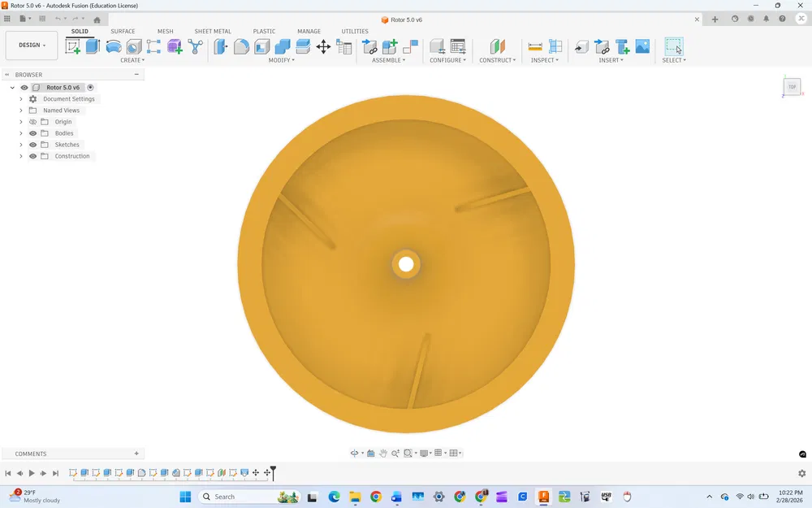Switch to the MESH tab
The width and height of the screenshot is (812, 508).
click(165, 31)
